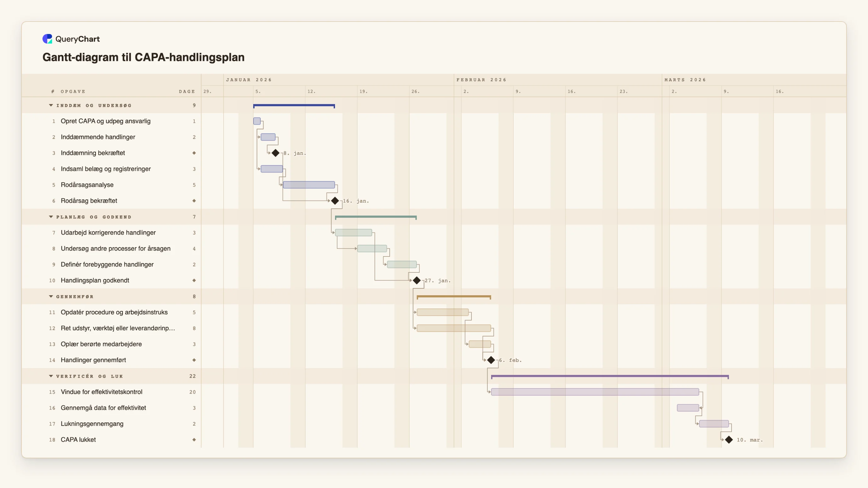868x488 pixels.
Task: Click the blue Inddæm og undersøg summary bar
Action: pyautogui.click(x=294, y=106)
